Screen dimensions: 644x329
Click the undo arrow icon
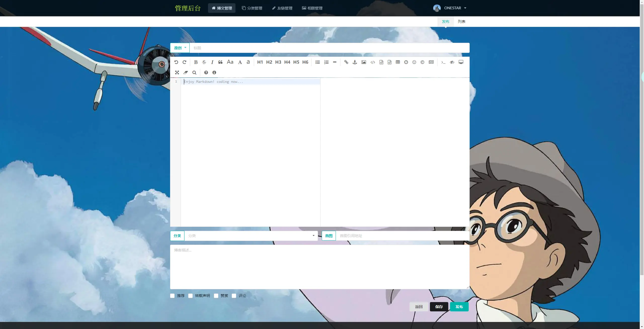click(176, 62)
